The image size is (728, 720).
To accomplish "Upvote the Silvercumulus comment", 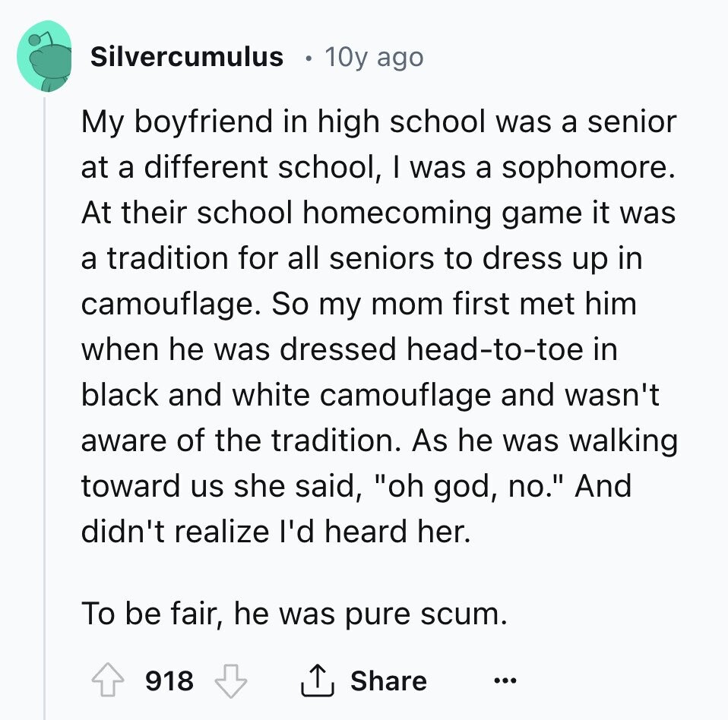I will (108, 680).
